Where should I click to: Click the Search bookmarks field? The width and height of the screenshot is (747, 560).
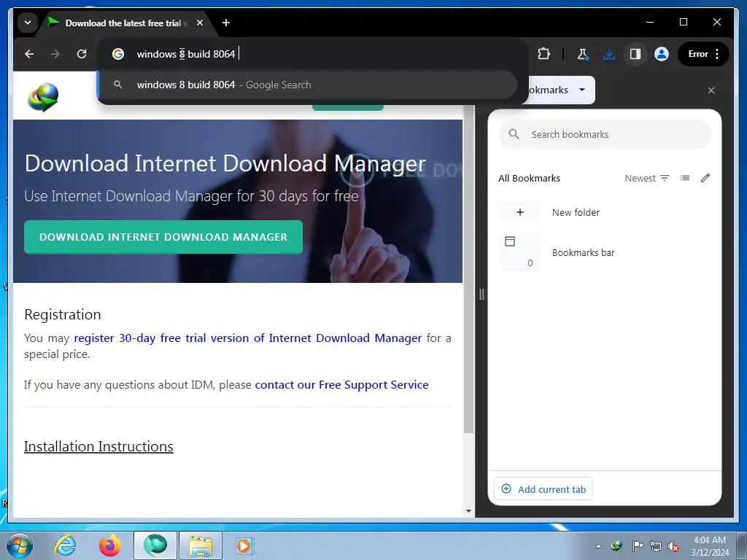tap(605, 134)
